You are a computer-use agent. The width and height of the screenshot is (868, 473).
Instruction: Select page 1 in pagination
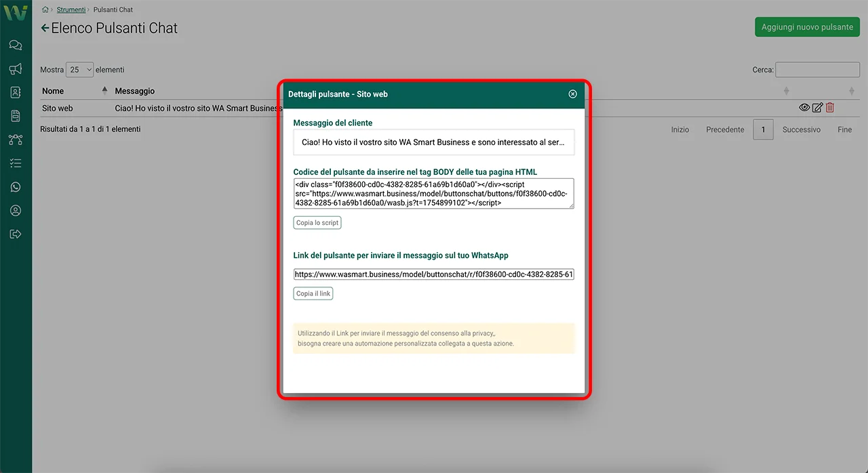tap(764, 129)
